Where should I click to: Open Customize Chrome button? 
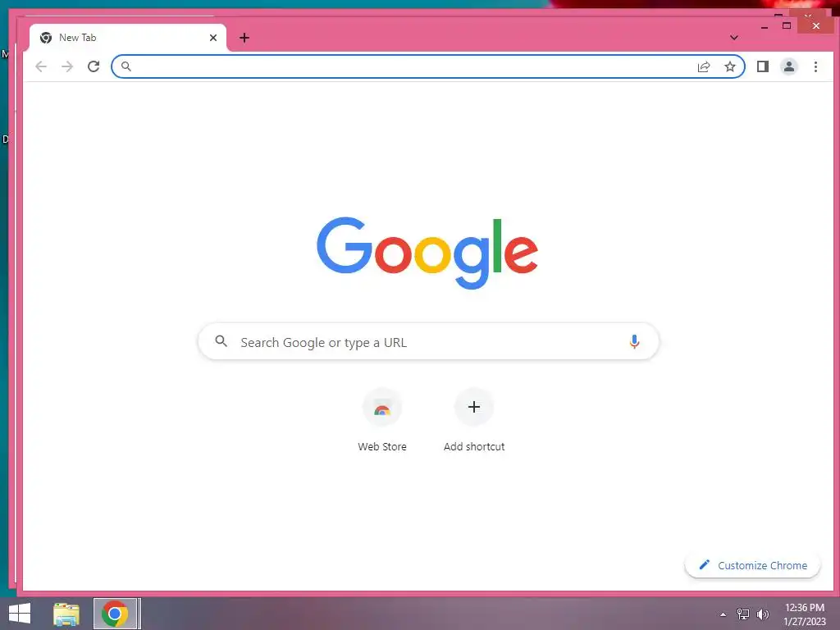click(x=752, y=565)
